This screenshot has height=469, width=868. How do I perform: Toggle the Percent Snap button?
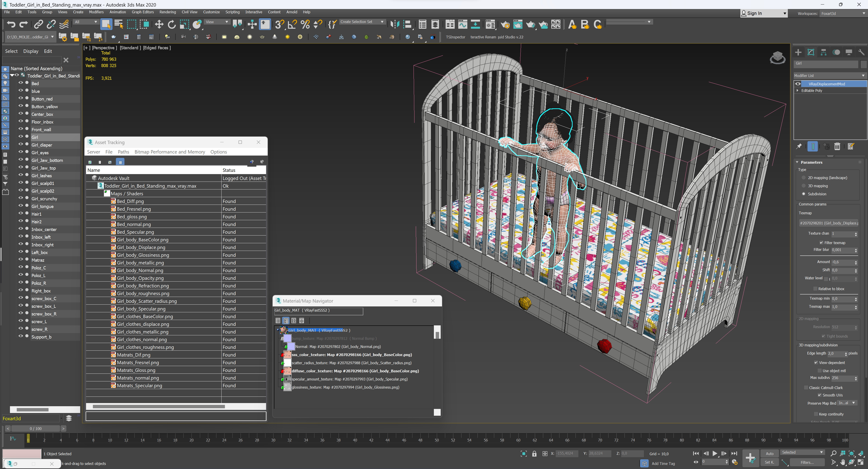(x=305, y=24)
